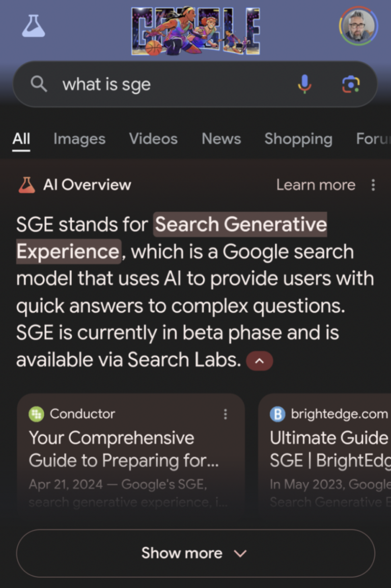Screen dimensions: 391x588
Task: Collapse the AI Overview with the up caret
Action: pyautogui.click(x=260, y=360)
